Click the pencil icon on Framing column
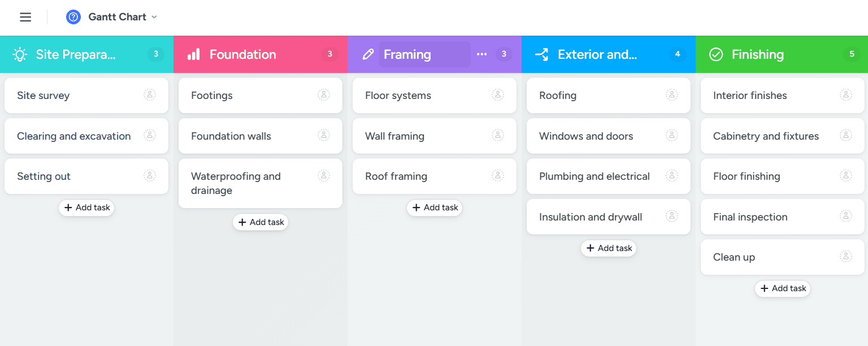This screenshot has height=346, width=868. [368, 54]
